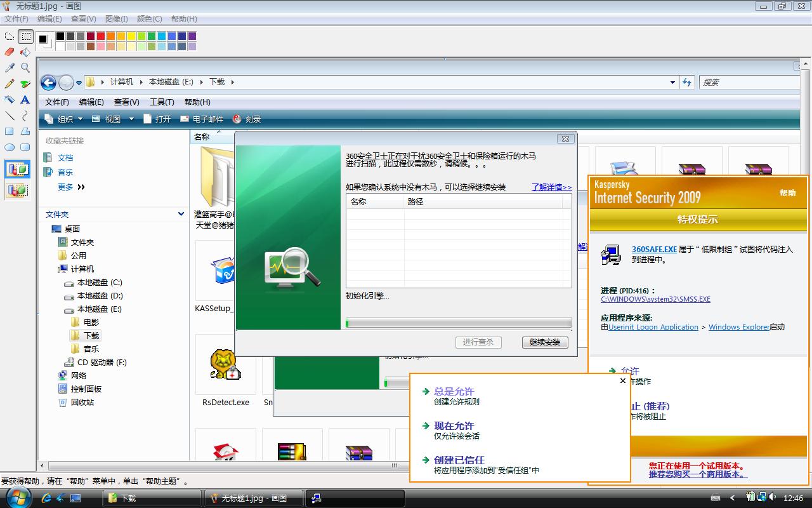Select the rectangular Select tool in Paint

(x=25, y=36)
